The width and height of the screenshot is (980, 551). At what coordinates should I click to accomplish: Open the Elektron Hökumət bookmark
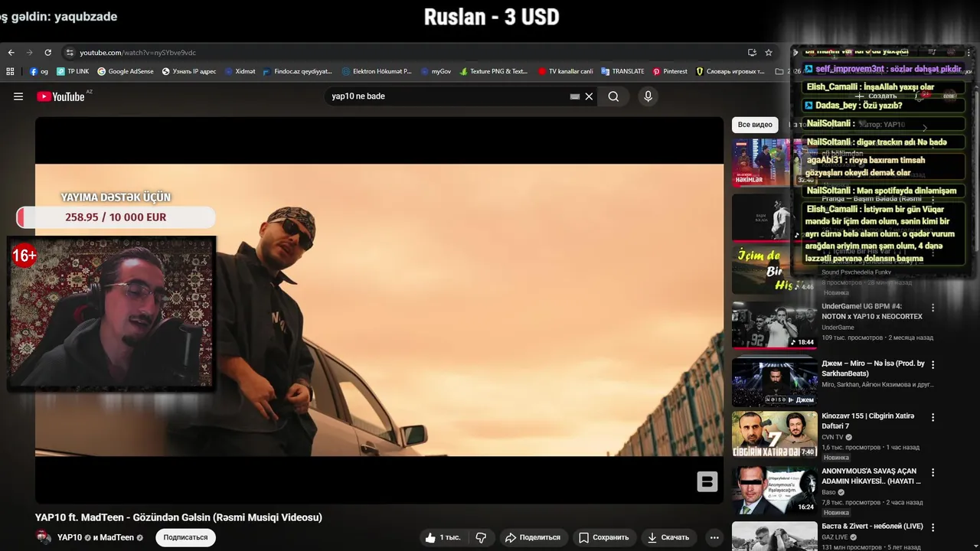tap(377, 71)
